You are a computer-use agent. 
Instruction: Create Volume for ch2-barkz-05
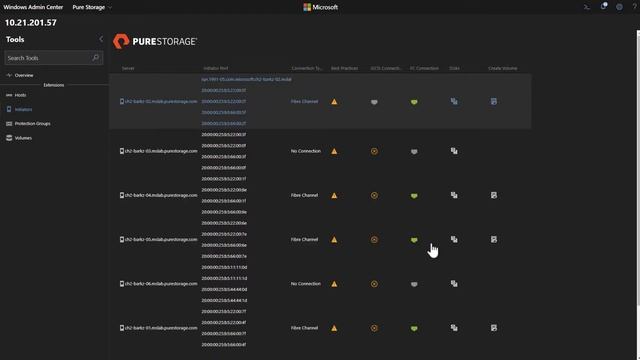click(x=494, y=239)
